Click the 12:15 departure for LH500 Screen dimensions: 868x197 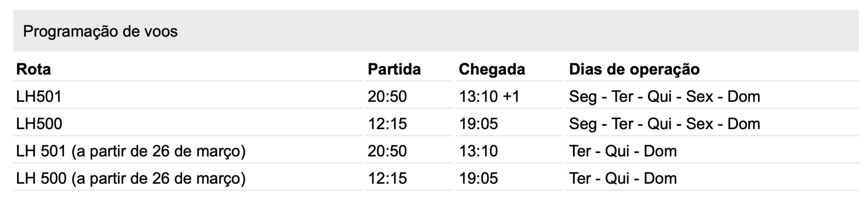click(x=387, y=124)
